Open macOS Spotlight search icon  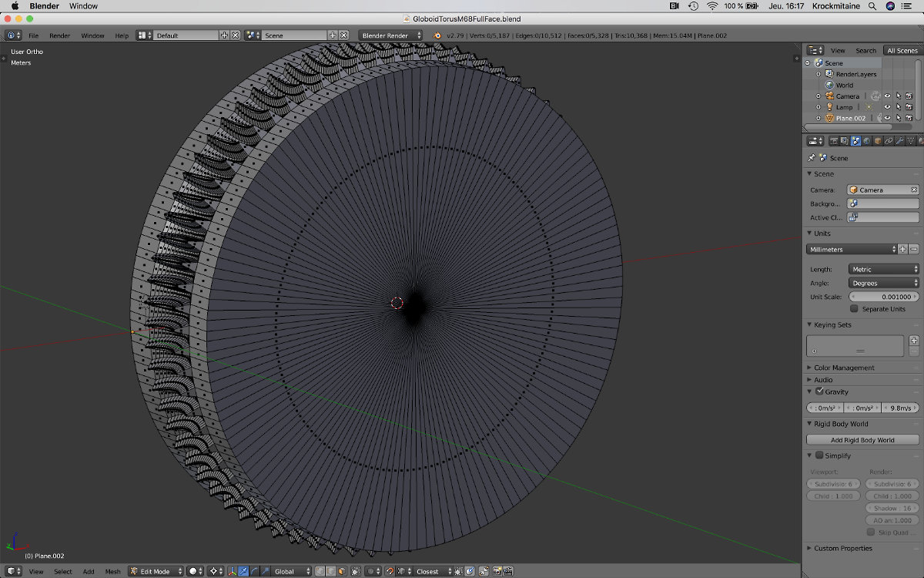point(872,6)
